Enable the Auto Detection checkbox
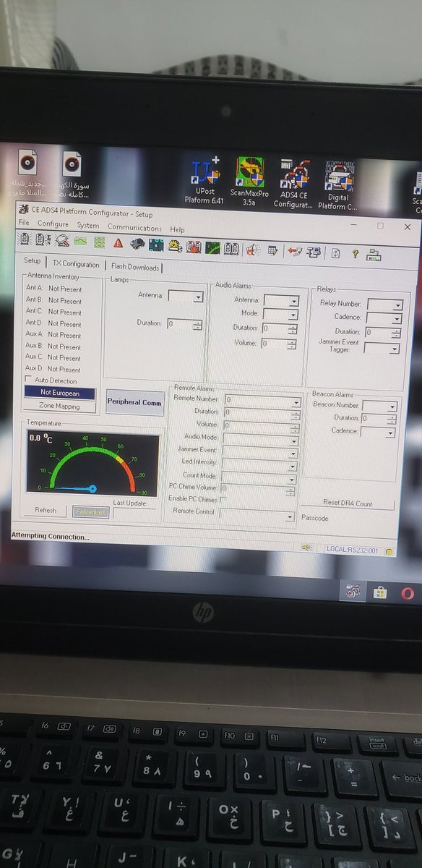This screenshot has width=422, height=868. pyautogui.click(x=29, y=380)
